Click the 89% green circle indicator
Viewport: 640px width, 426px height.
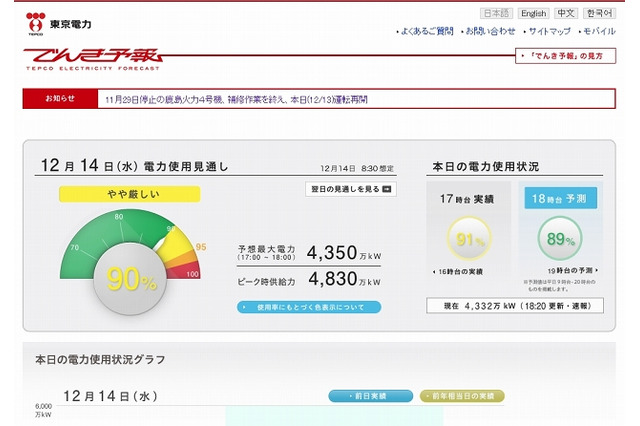(x=560, y=239)
